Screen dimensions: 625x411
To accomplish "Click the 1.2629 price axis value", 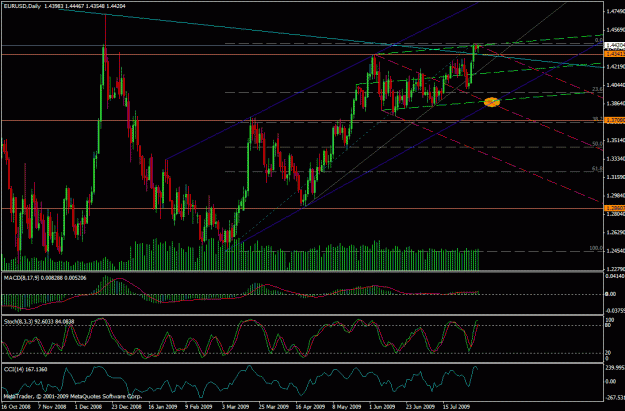I will (x=615, y=232).
